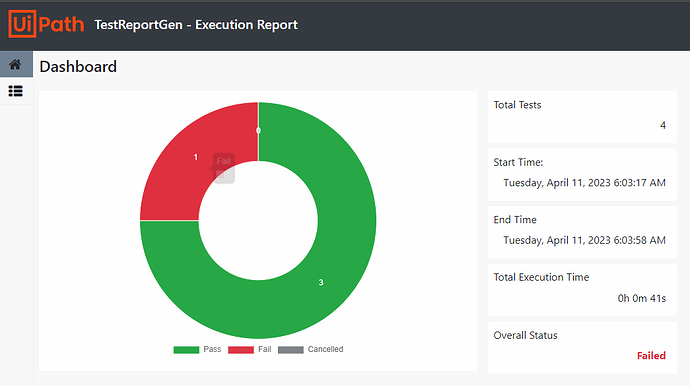Screen dimensions: 690x386
Task: Toggle the Pass legend green swatch
Action: point(186,349)
